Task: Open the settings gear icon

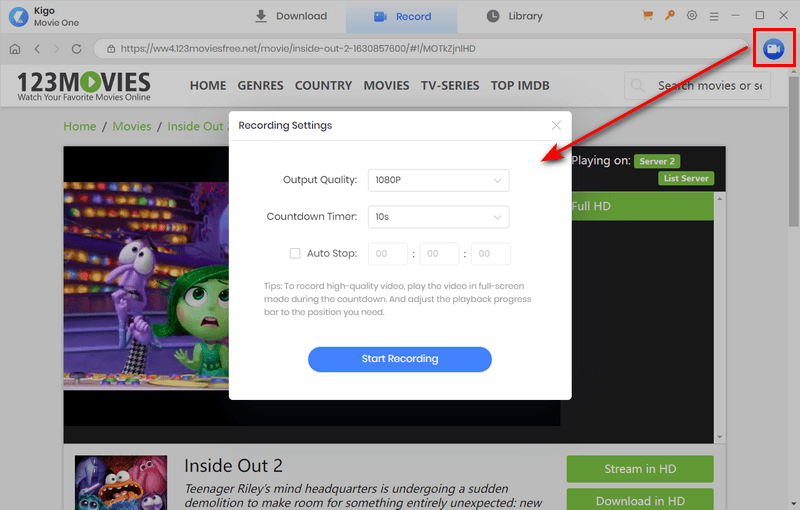Action: coord(692,16)
